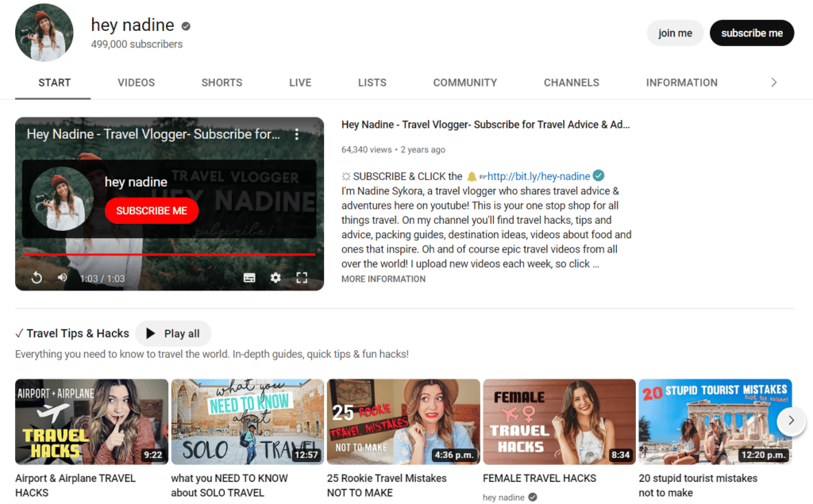Viewport: 813px width, 504px height.
Task: Click Play all for Travel Tips & Hacks
Action: pos(173,333)
